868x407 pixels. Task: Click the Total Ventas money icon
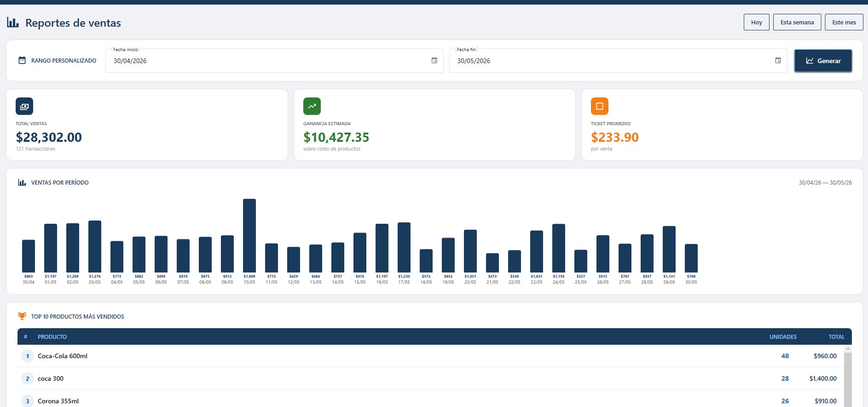[24, 106]
